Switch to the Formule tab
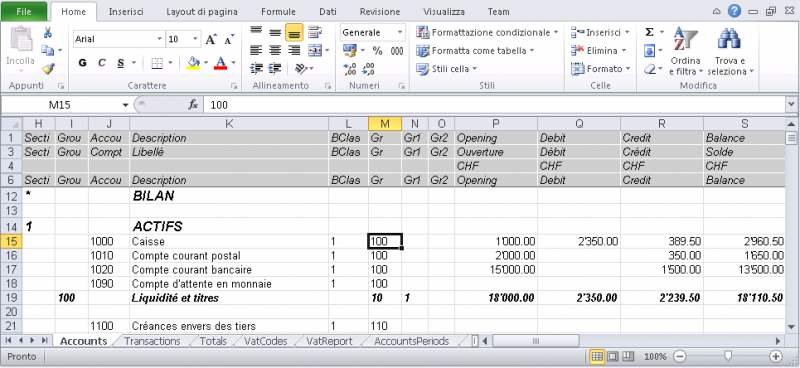The height and width of the screenshot is (368, 800). pyautogui.click(x=279, y=11)
